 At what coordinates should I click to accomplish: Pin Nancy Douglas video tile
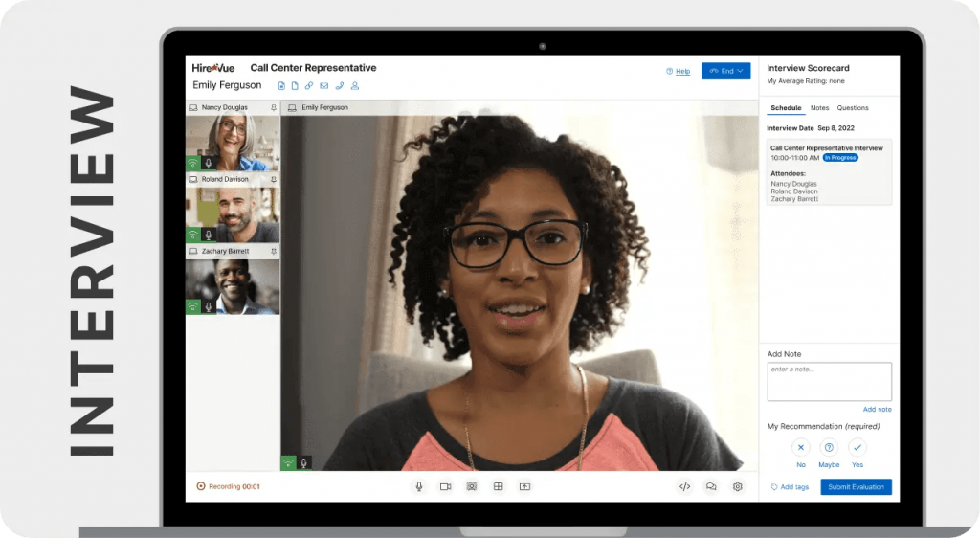pos(274,107)
